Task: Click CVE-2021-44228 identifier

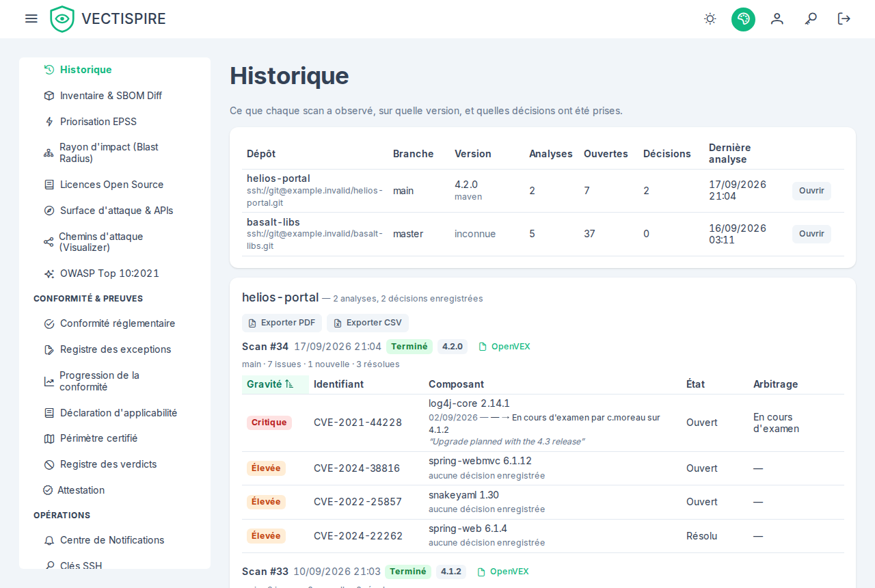Action: tap(358, 423)
